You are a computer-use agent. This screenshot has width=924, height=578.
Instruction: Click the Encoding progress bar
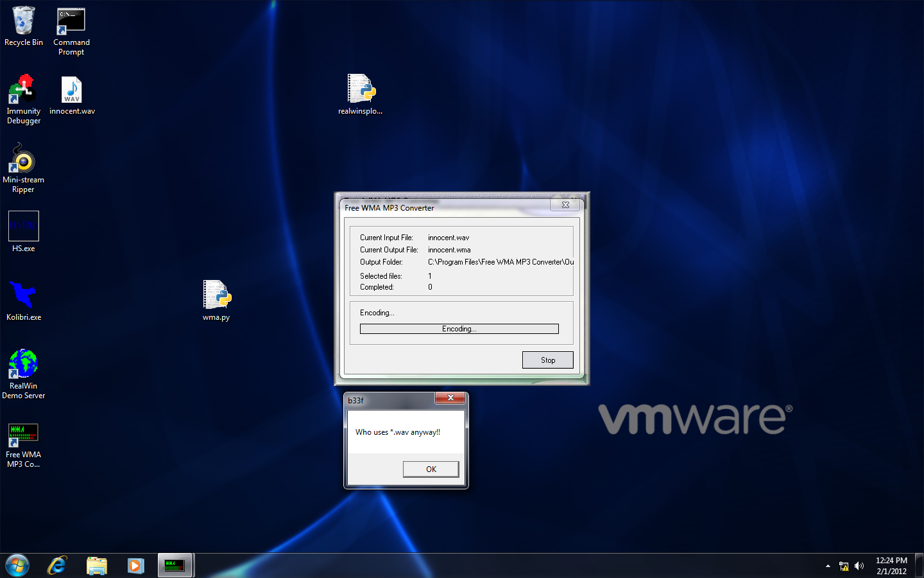pos(459,329)
